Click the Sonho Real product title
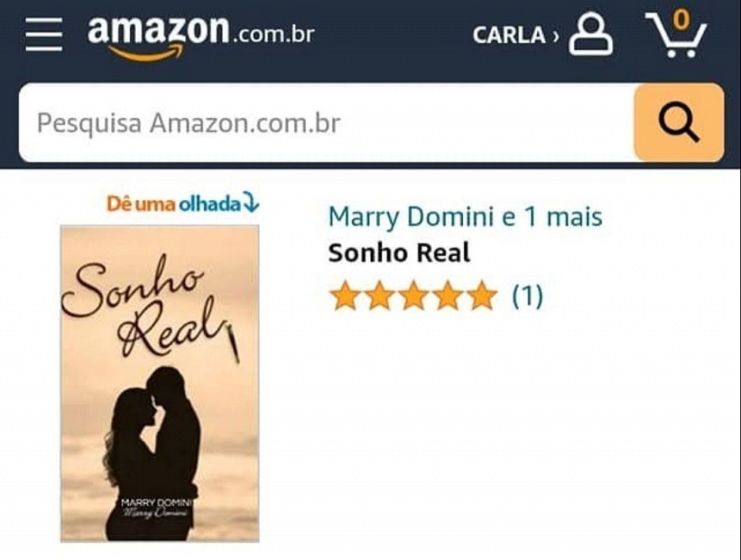The image size is (741, 560). (399, 252)
